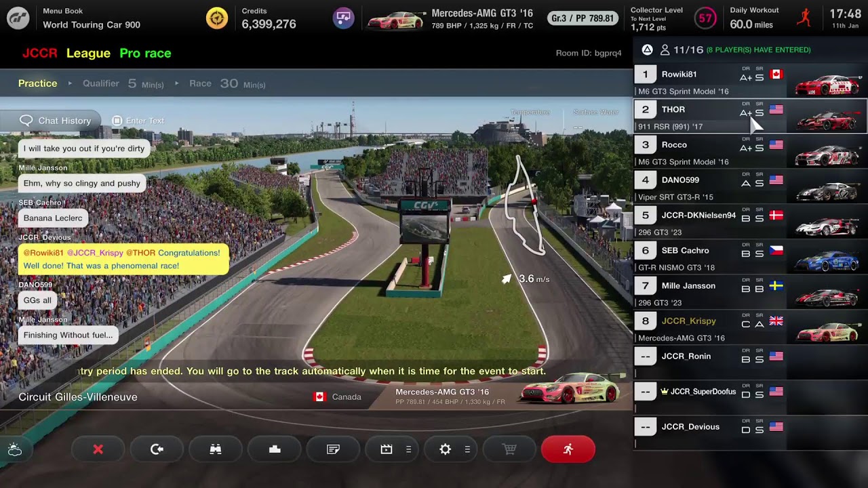
Task: Select player Rowiki81 in the list
Action: point(750,81)
